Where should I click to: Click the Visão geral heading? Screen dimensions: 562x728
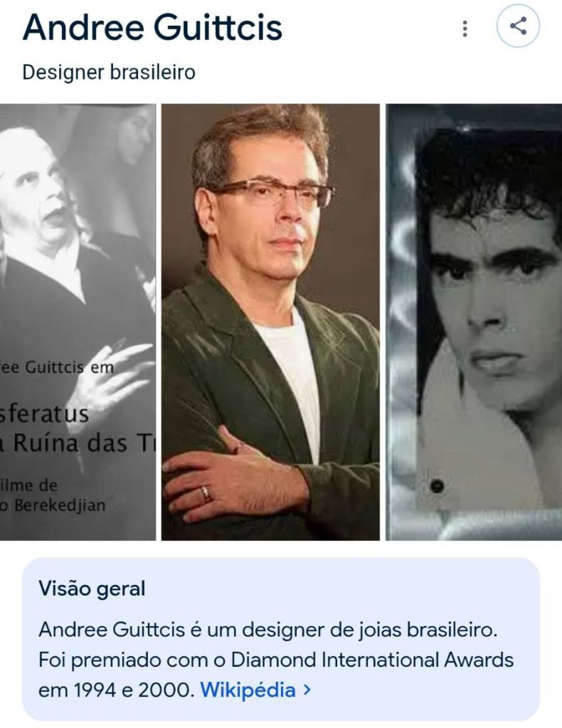(92, 589)
